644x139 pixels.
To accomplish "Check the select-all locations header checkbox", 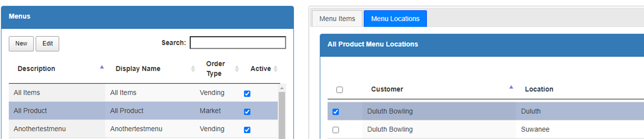I will click(x=339, y=90).
